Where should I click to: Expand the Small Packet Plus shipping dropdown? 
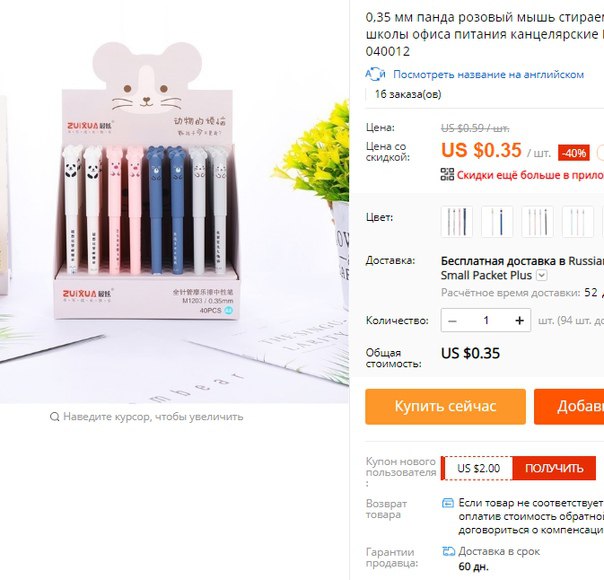pos(542,275)
